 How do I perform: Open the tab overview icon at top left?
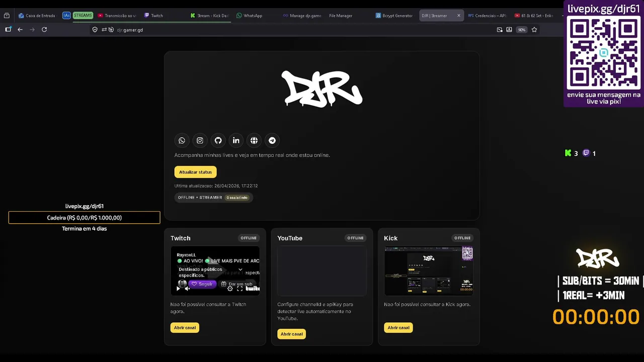pyautogui.click(x=7, y=16)
